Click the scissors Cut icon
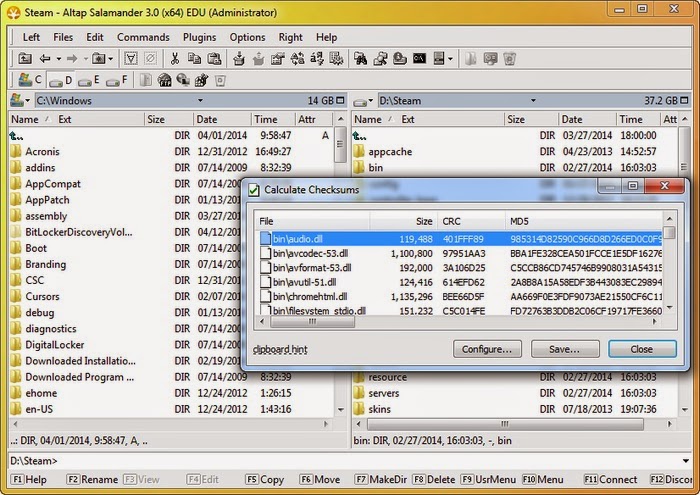Viewport: 700px width, 495px height. (175, 58)
